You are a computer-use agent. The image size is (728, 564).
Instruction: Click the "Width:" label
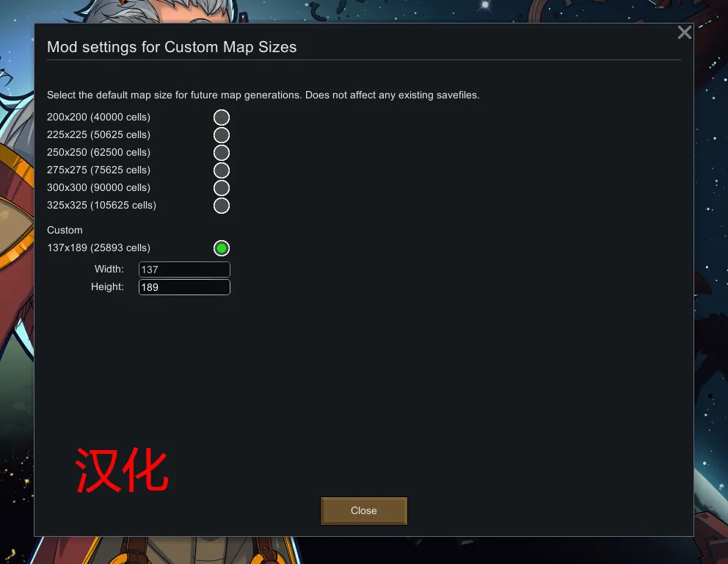pyautogui.click(x=109, y=270)
